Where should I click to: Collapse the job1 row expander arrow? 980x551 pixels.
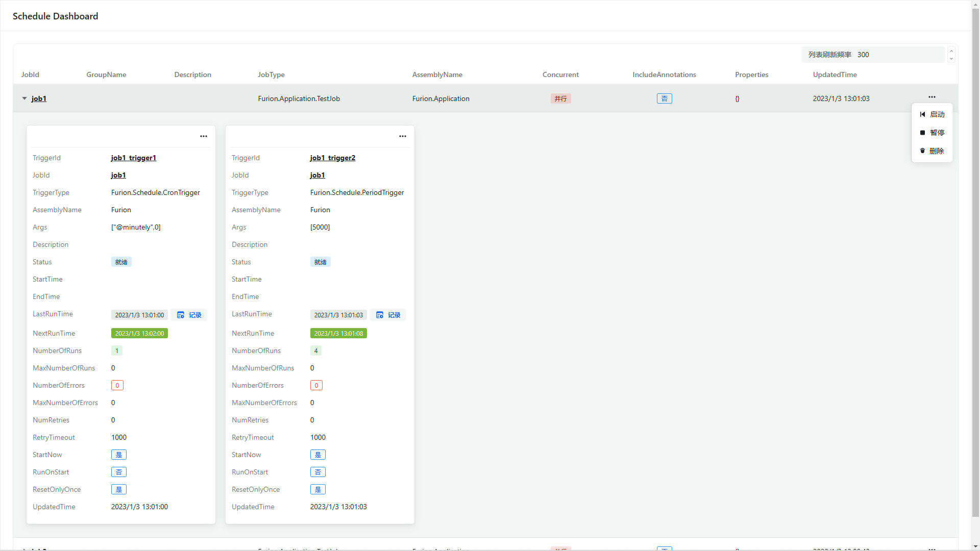24,98
